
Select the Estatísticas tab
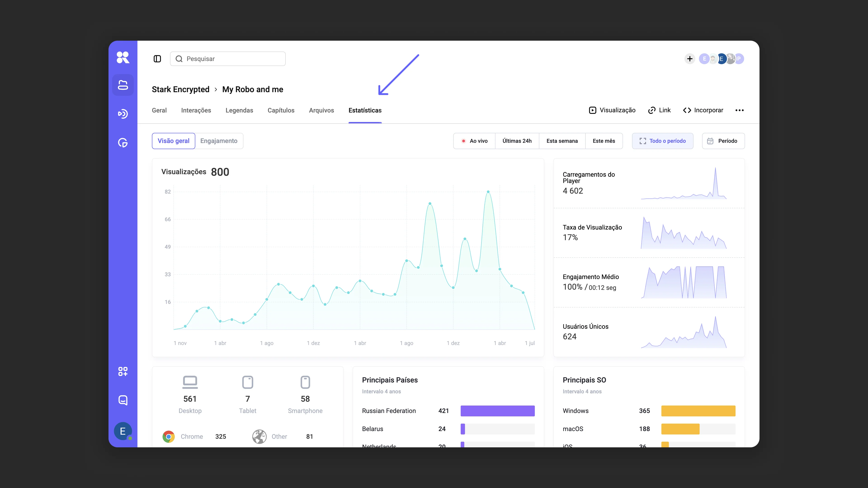365,110
